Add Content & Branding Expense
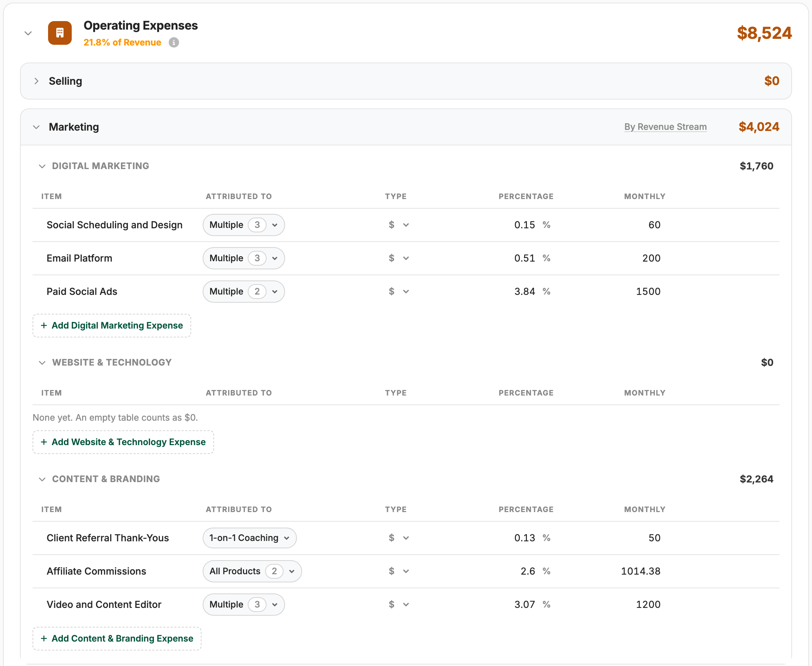Viewport: 812px width, 666px height. pyautogui.click(x=117, y=639)
